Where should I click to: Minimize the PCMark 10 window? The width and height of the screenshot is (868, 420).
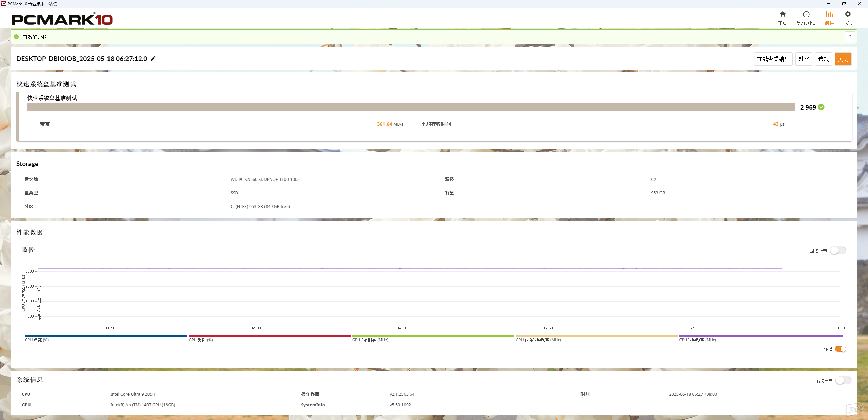tap(829, 4)
